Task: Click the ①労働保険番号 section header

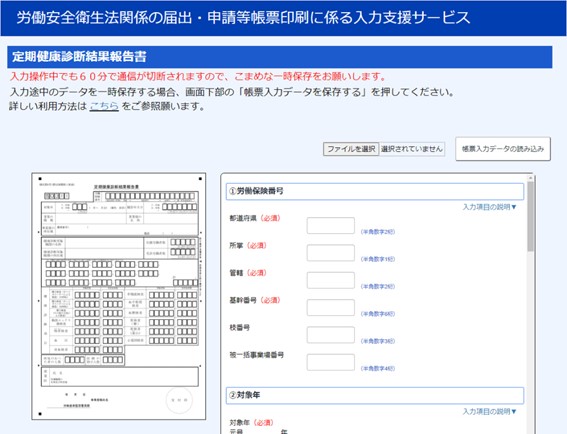Action: click(375, 191)
